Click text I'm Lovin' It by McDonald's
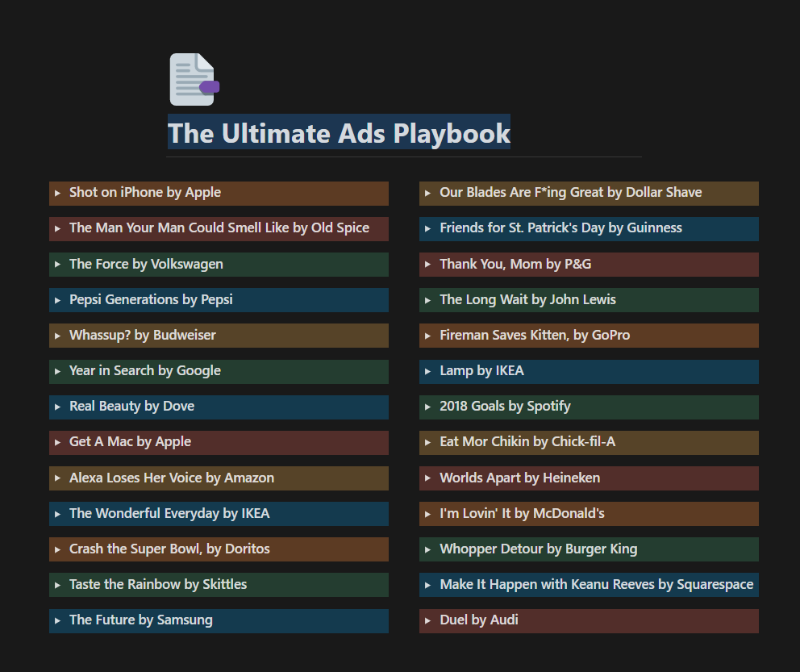Viewport: 800px width, 672px height. (522, 513)
